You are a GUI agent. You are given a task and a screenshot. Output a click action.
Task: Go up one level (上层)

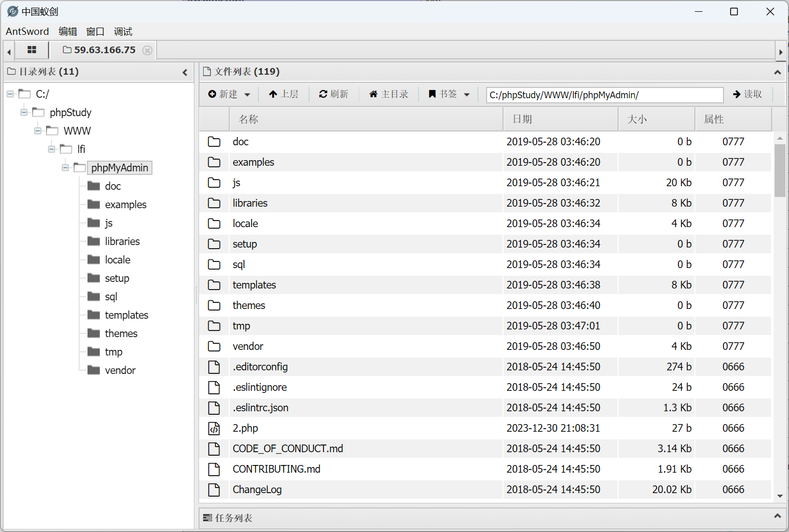point(283,94)
